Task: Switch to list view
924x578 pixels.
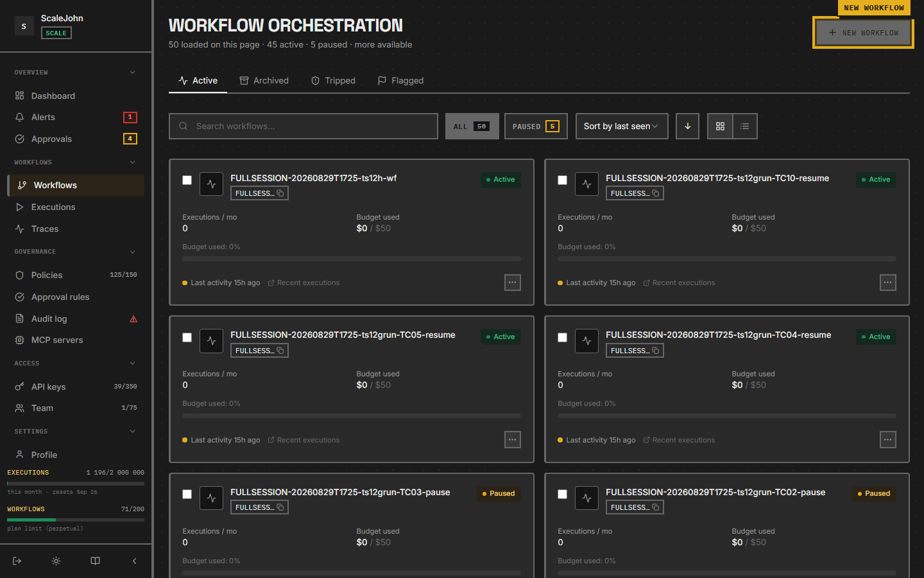Action: (x=744, y=126)
